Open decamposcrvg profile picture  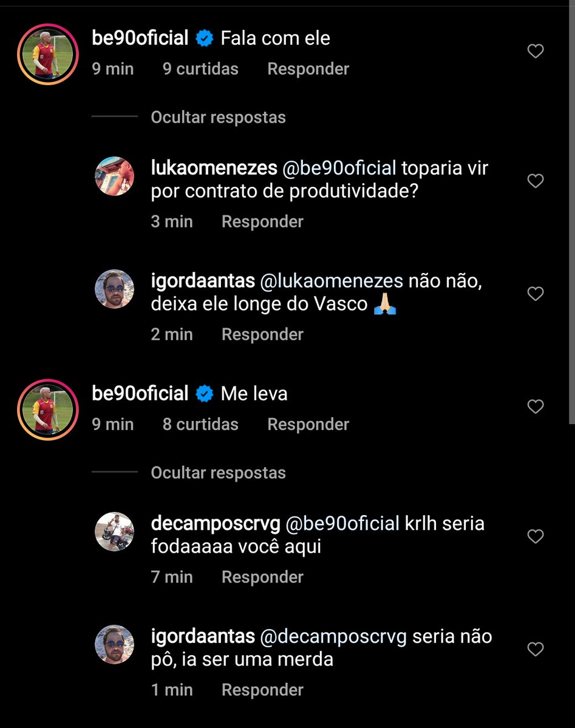[x=115, y=531]
